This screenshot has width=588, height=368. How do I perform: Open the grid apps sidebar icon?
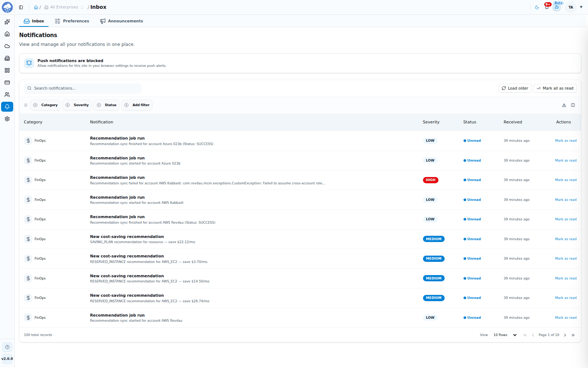7,71
